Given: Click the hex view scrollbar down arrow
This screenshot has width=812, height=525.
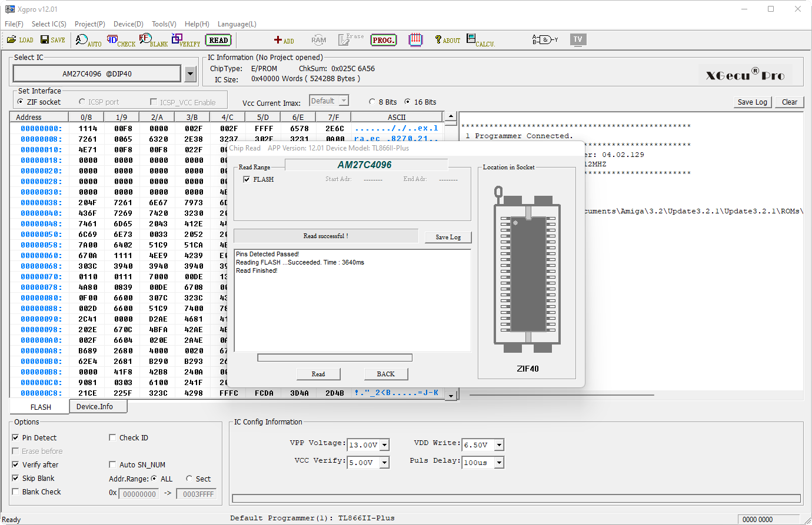Looking at the screenshot, I should [x=451, y=396].
